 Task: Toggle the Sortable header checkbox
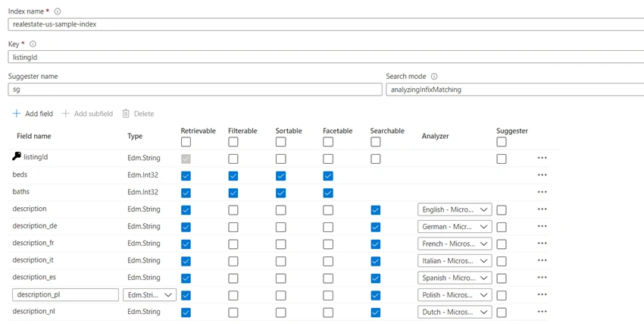pos(280,142)
